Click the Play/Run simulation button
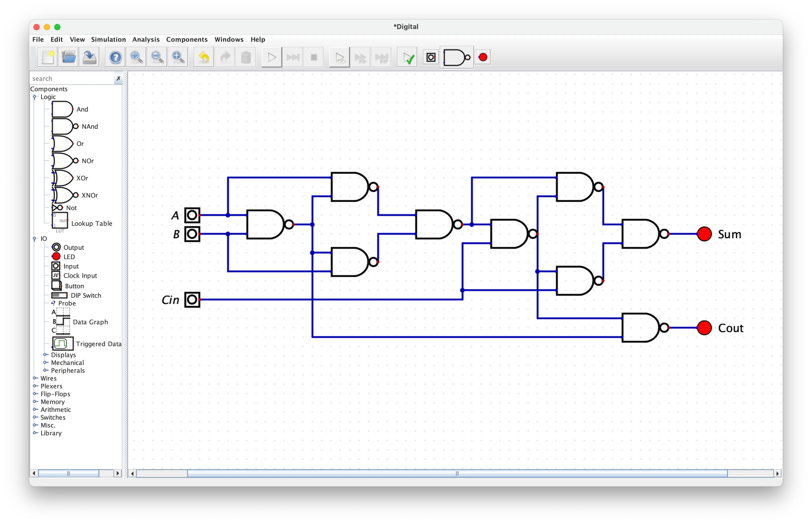The image size is (812, 525). point(272,57)
